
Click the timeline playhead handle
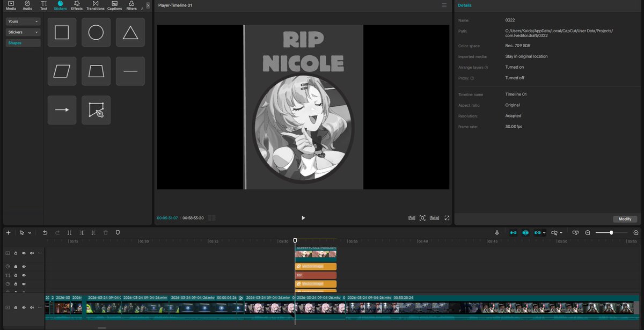click(295, 241)
